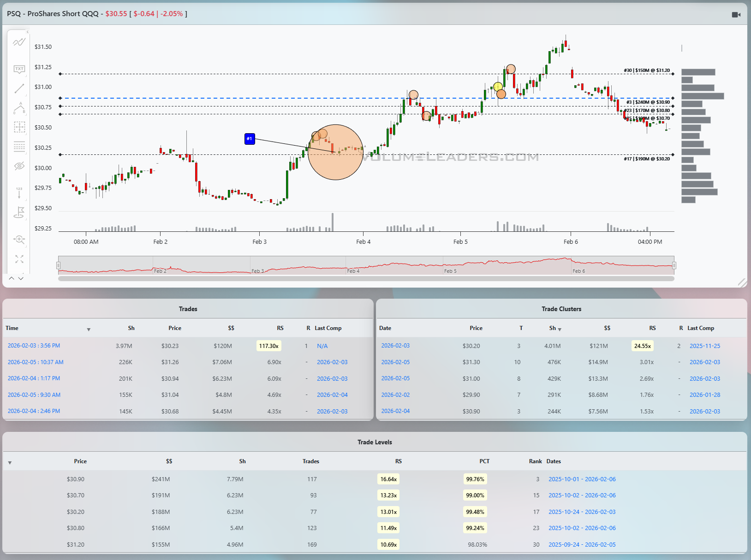
Task: Open the trade at 2026-02-03 : 3:56 PM
Action: pyautogui.click(x=34, y=346)
